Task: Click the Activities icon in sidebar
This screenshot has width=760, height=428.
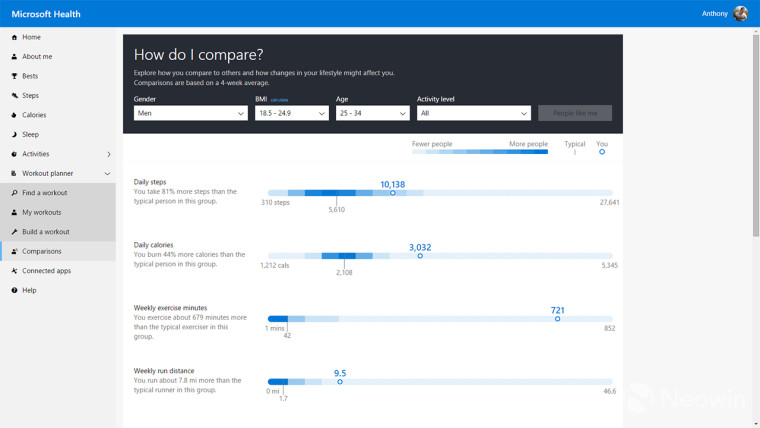Action: pos(14,154)
